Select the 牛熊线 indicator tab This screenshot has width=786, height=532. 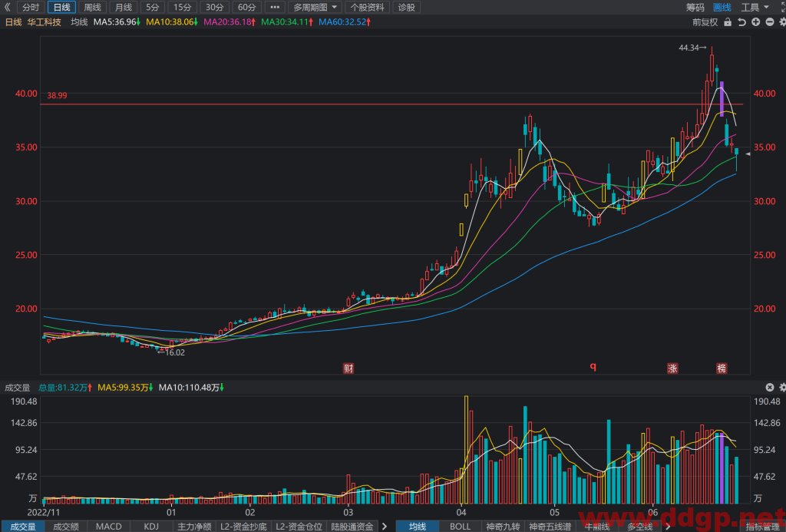pyautogui.click(x=597, y=527)
